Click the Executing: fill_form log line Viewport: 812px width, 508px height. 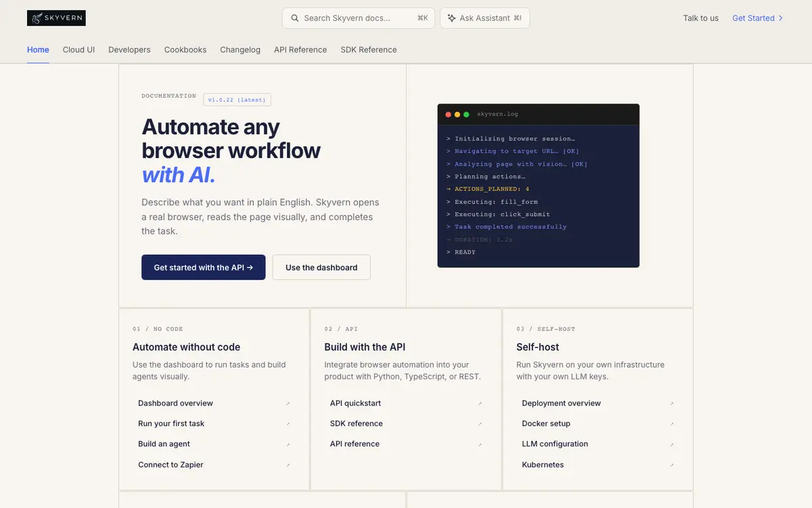[492, 202]
